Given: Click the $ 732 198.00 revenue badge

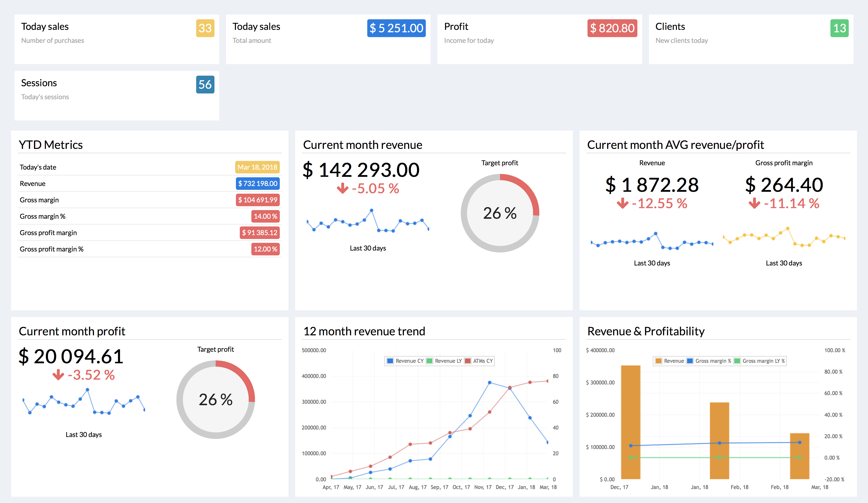Looking at the screenshot, I should coord(258,184).
